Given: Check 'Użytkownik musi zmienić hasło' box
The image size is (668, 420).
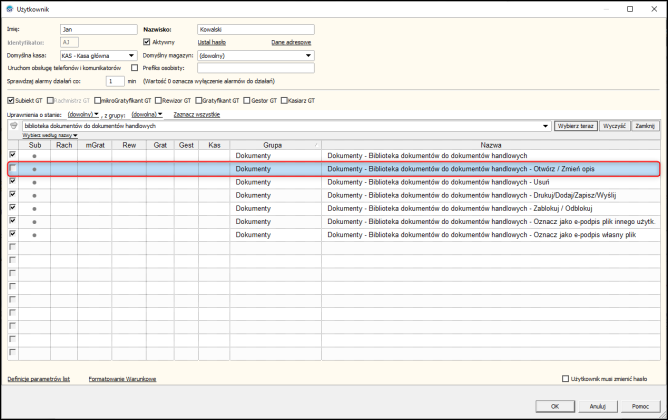Looking at the screenshot, I should [565, 378].
